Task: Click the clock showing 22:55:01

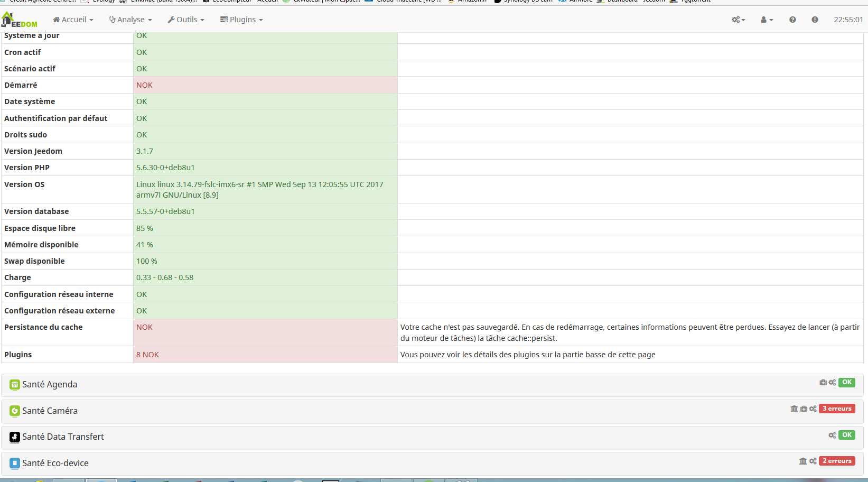Action: click(x=848, y=20)
